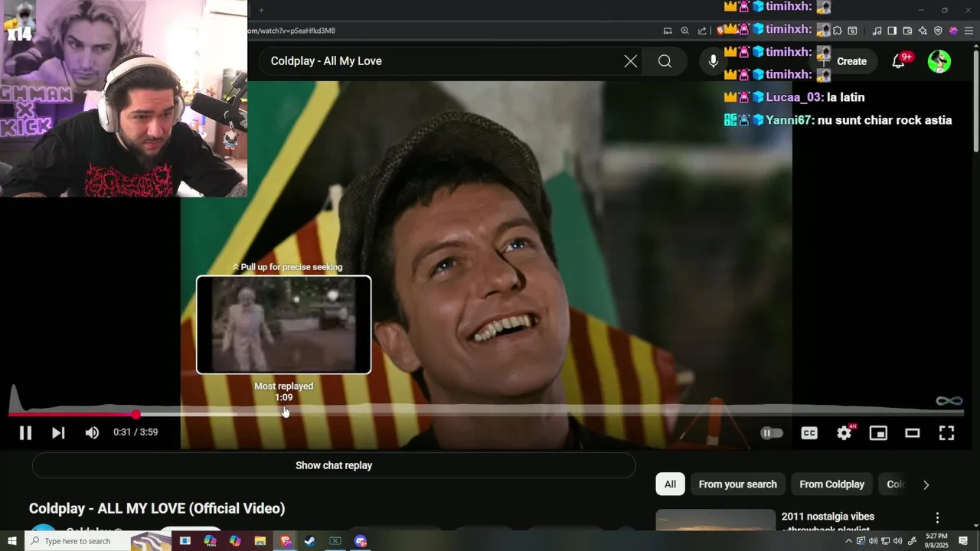Mute the video volume speaker icon
Screen dimensions: 980x551
(92, 433)
